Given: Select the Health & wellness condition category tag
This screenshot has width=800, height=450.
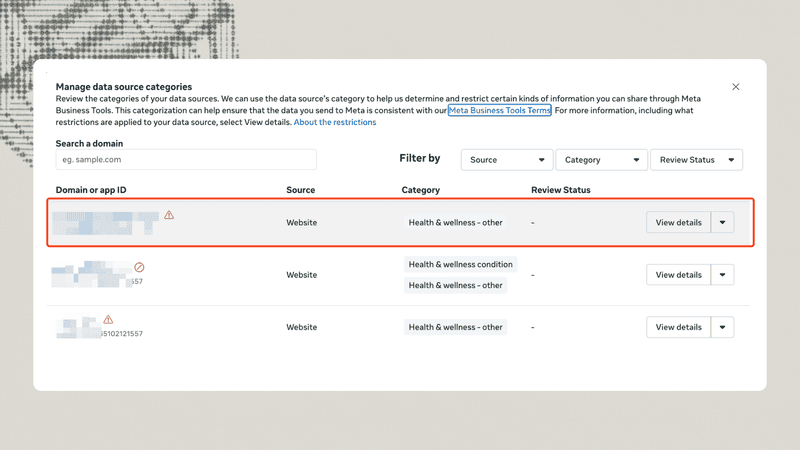Looking at the screenshot, I should tap(460, 264).
